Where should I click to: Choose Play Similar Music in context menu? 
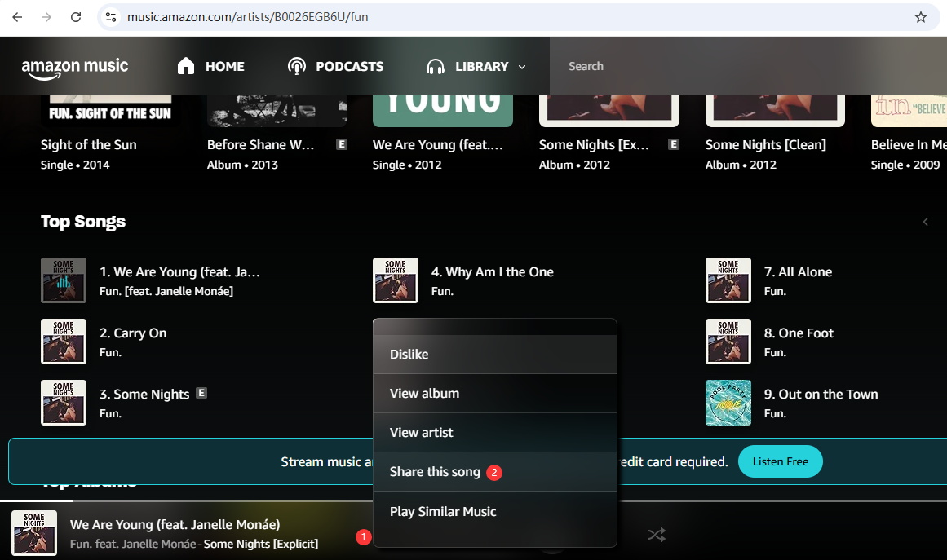[494, 512]
